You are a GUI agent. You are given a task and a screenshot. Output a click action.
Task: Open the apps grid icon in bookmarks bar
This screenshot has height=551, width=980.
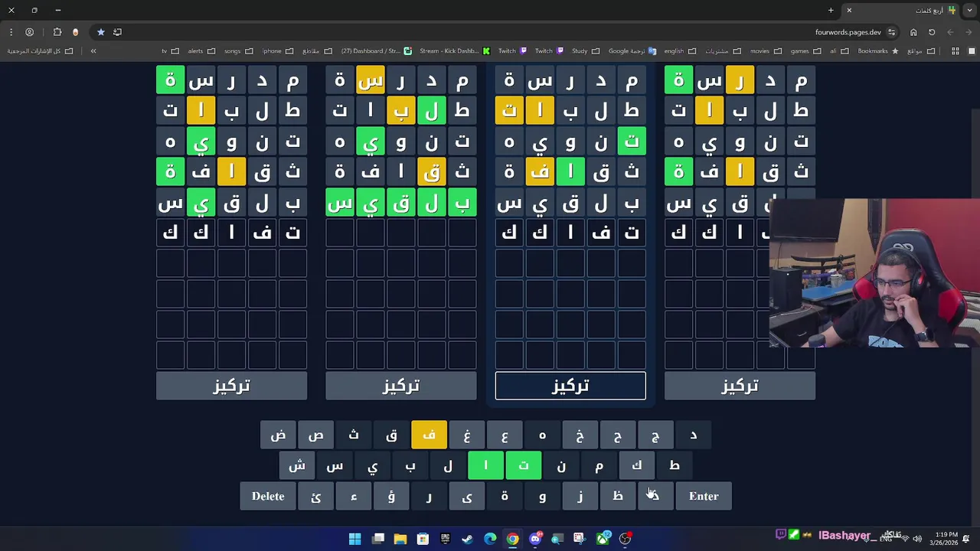pyautogui.click(x=955, y=51)
